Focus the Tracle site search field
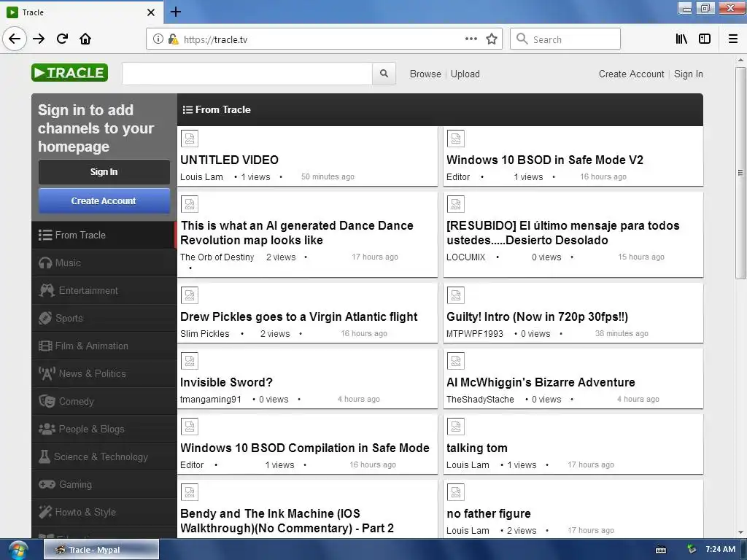Screen dimensions: 747x560 [247, 74]
